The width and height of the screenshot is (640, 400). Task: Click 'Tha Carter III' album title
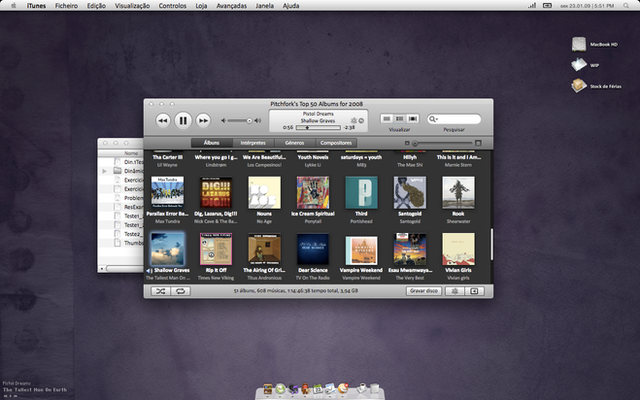[167, 157]
